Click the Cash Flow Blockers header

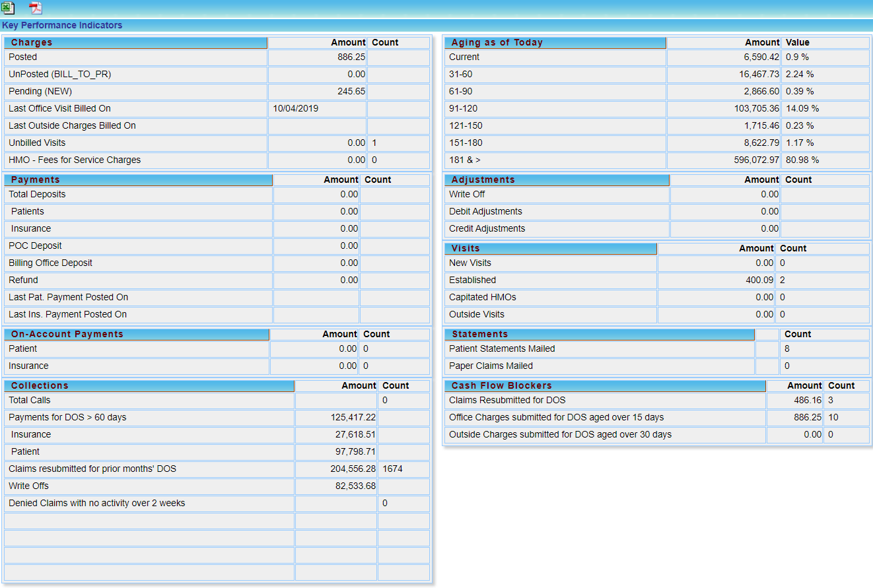(501, 385)
